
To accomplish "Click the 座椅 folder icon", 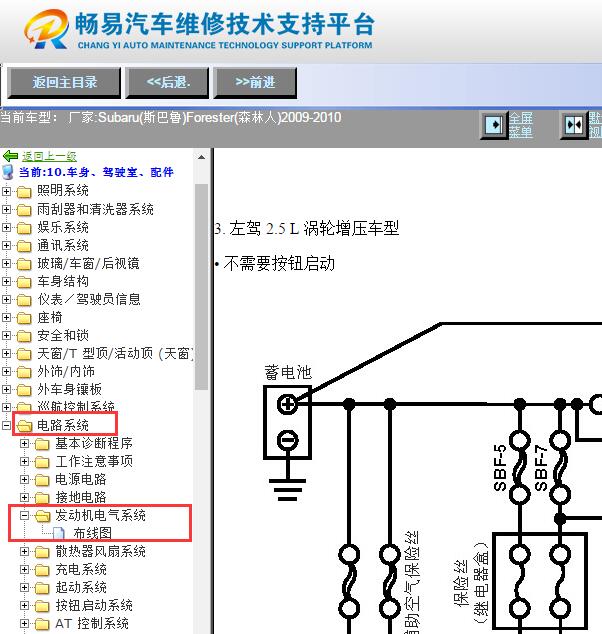I will click(24, 318).
